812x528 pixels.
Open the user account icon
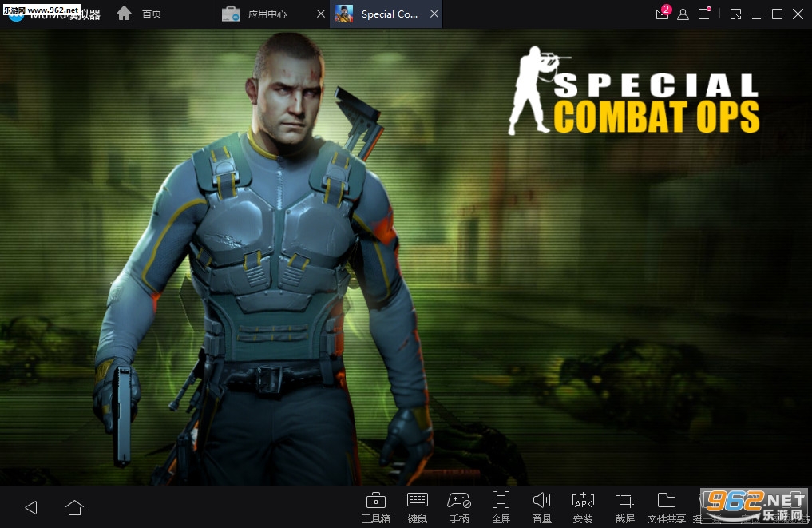pos(683,14)
